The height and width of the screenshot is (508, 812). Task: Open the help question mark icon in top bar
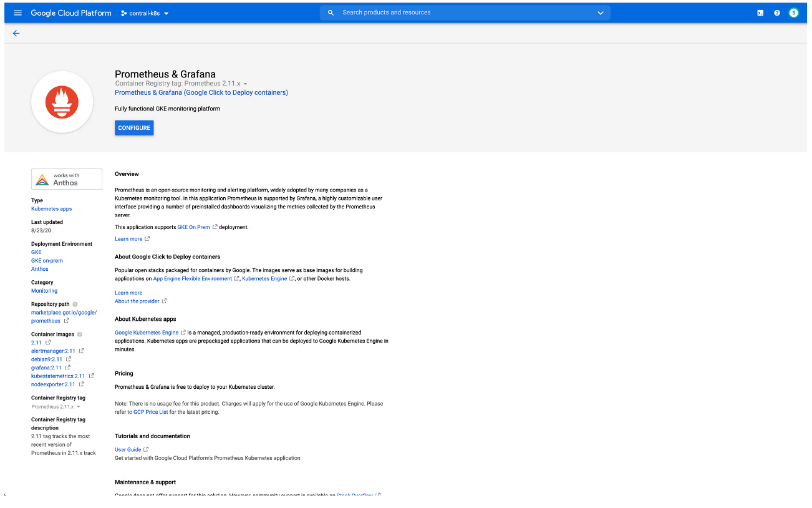pos(777,12)
